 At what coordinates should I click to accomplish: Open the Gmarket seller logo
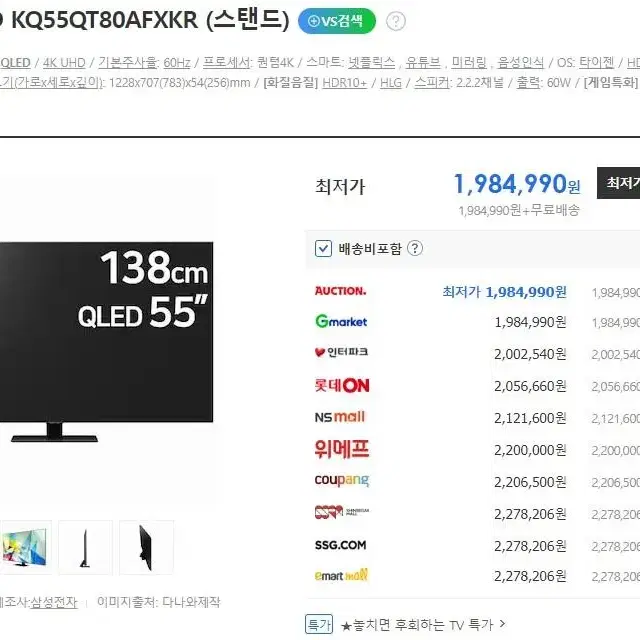(x=341, y=322)
